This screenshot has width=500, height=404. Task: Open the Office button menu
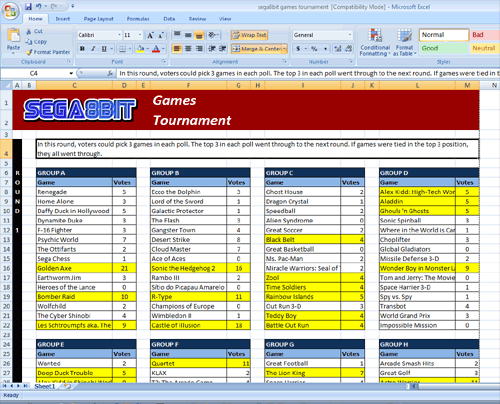click(x=10, y=11)
